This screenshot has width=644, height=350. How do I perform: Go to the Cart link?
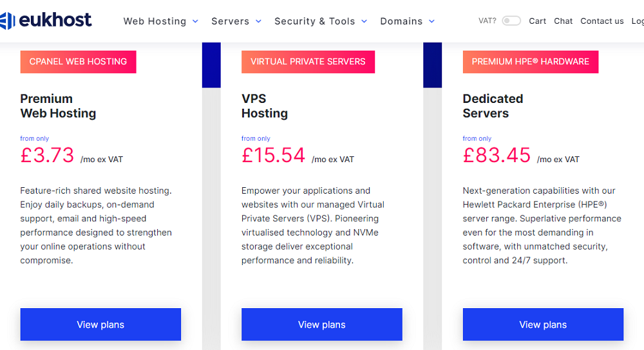537,21
